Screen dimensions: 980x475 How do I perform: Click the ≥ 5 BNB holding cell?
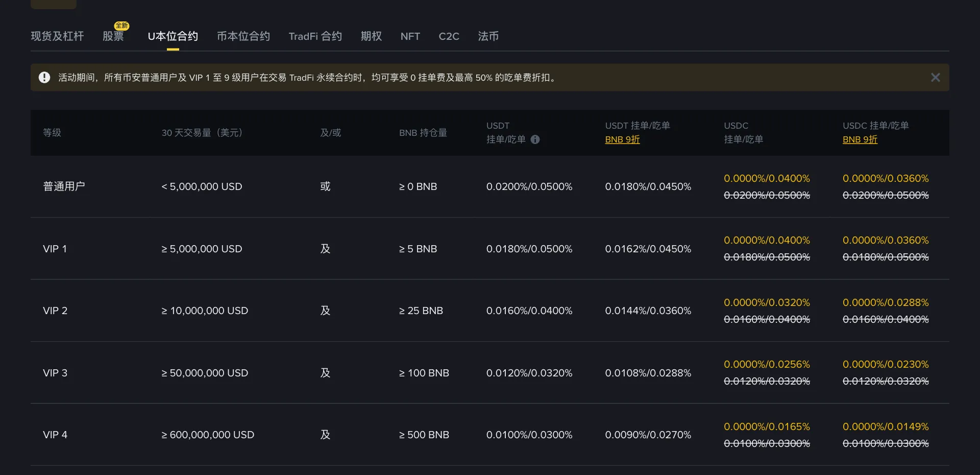tap(418, 249)
